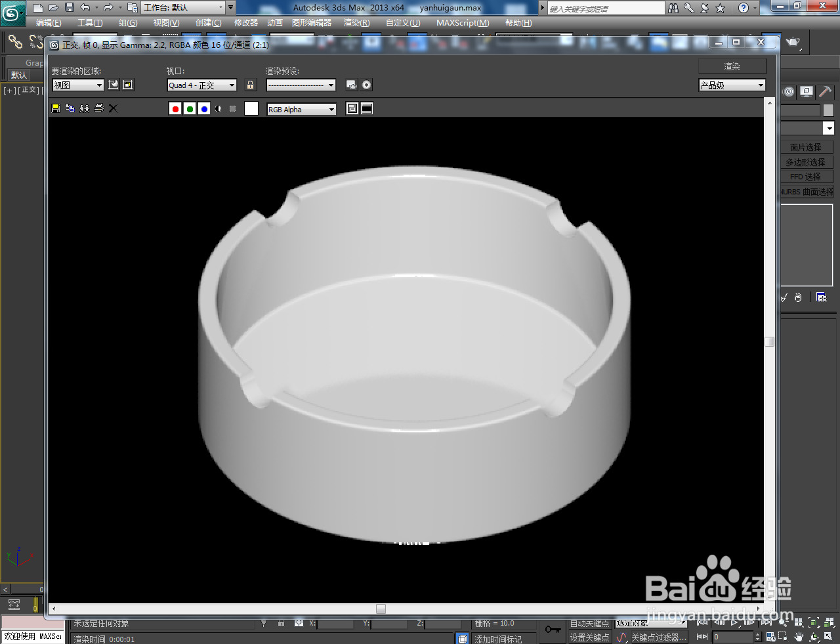Click the Auto Region Selected icon
The width and height of the screenshot is (840, 644).
point(128,85)
